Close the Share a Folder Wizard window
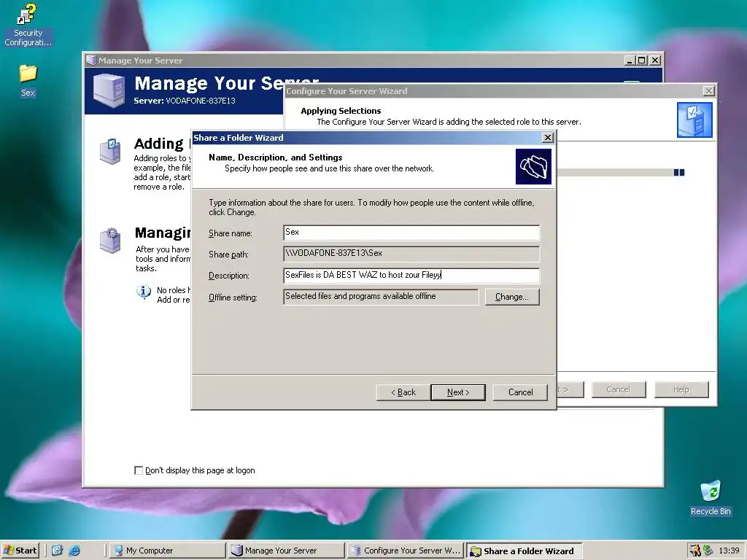The image size is (747, 560). 548,138
